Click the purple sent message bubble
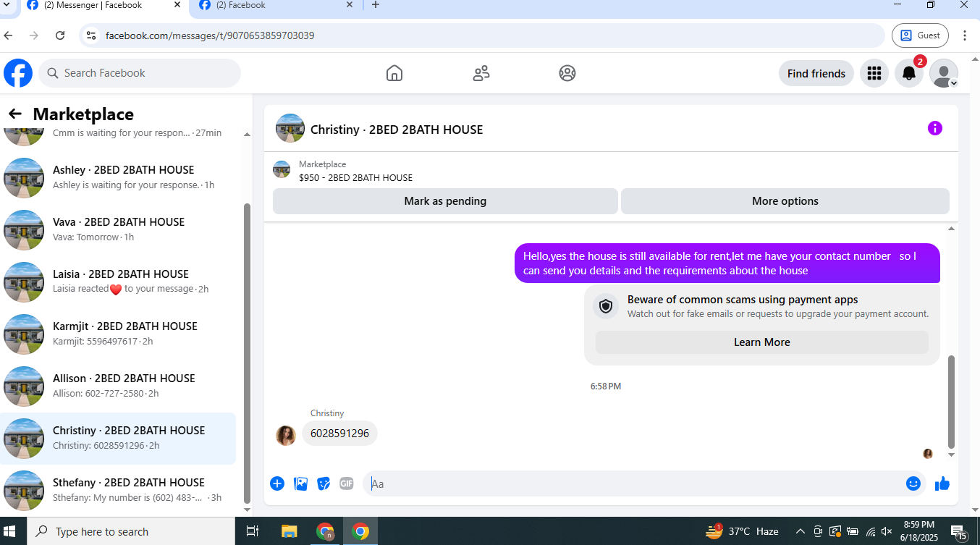 727,263
